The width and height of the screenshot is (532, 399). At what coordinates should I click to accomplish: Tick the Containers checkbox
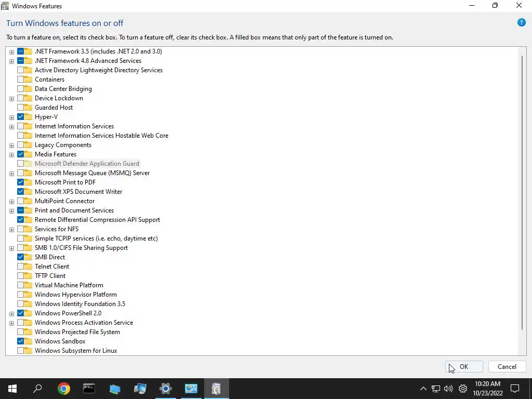[x=20, y=79]
